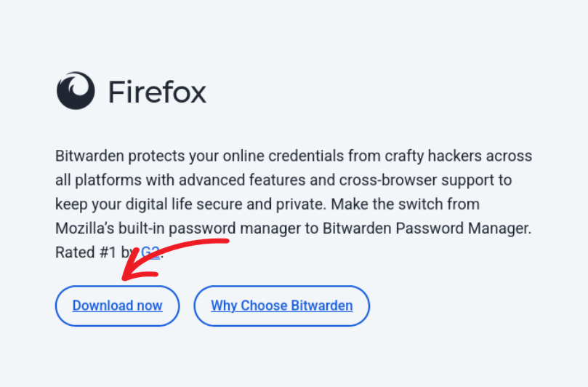Click the Firefox heading text

click(x=157, y=92)
